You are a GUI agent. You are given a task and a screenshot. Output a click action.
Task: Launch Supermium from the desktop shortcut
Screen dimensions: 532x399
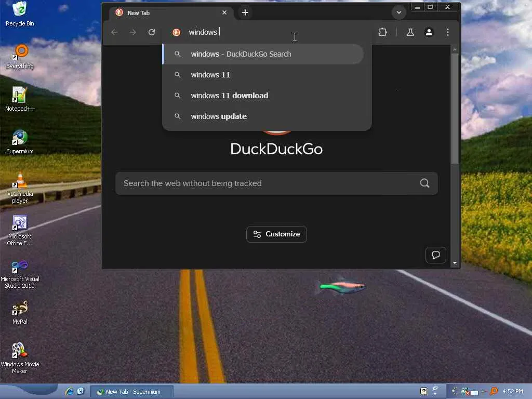point(20,142)
